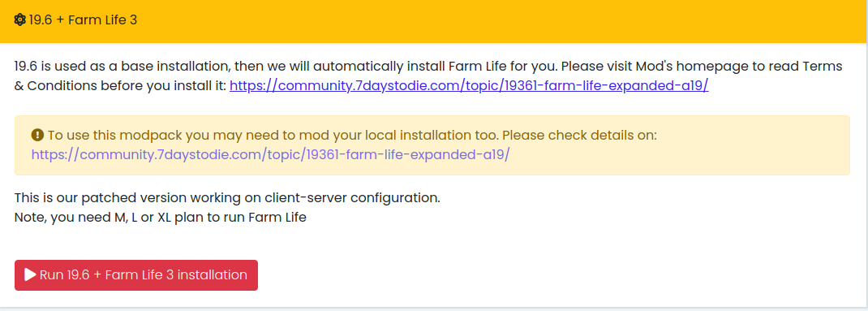Click the exclamation warning icon in the alert box

37,135
